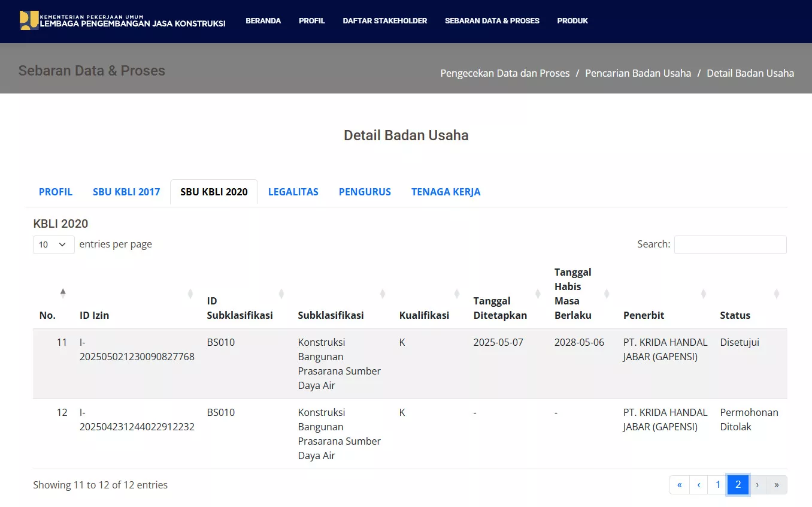
Task: Open BERANDA in the top navigation
Action: pos(263,21)
